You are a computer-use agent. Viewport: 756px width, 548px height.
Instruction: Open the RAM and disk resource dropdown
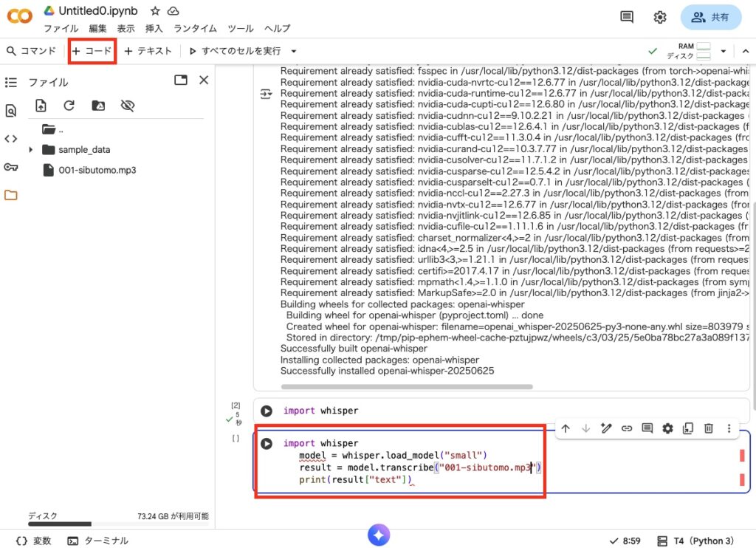[x=724, y=51]
